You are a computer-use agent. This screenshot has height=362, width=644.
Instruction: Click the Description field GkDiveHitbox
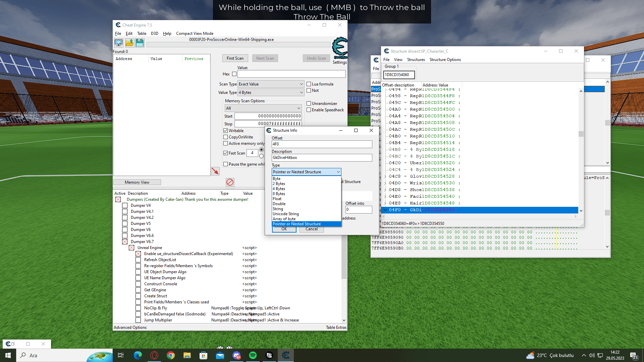(322, 158)
